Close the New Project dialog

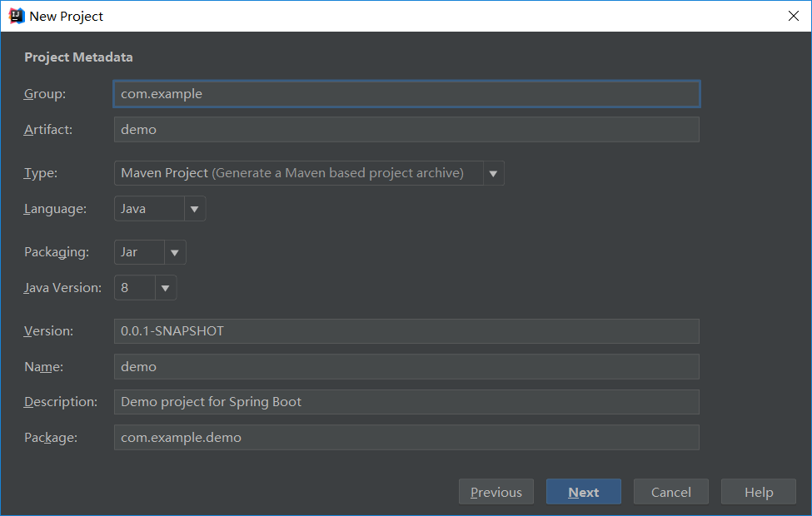(x=794, y=16)
